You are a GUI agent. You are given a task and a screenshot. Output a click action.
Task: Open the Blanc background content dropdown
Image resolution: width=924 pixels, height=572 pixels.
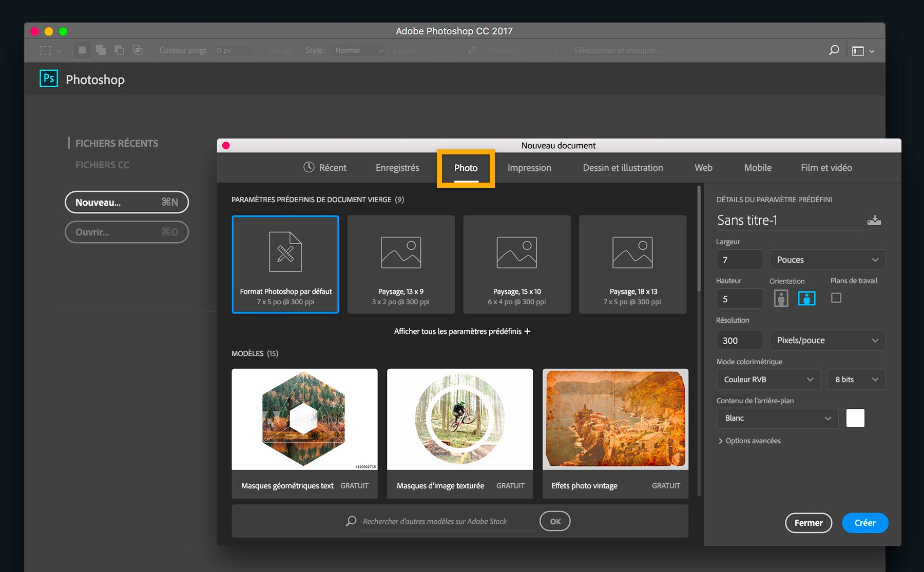coord(777,418)
